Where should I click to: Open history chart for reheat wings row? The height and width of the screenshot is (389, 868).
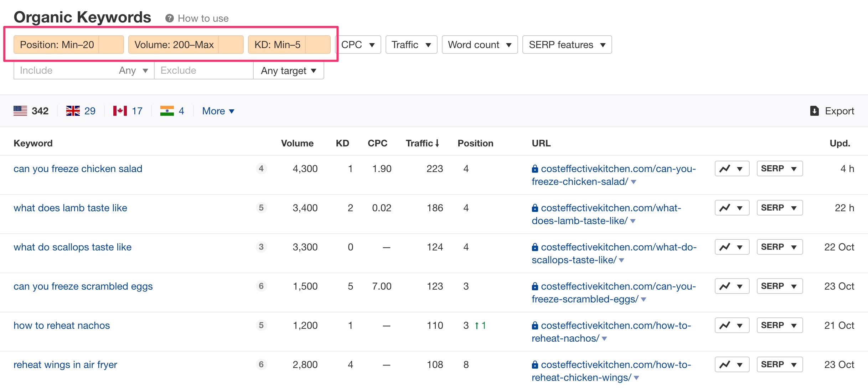click(x=732, y=364)
